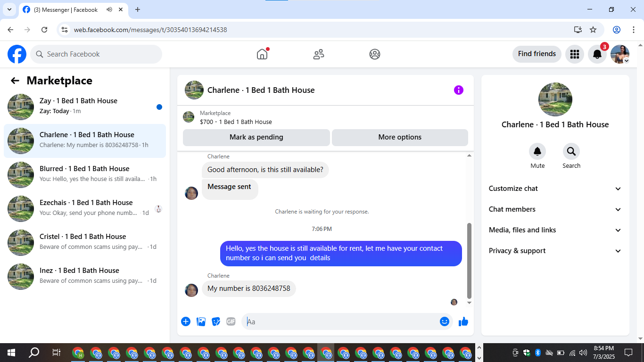The image size is (644, 362).
Task: Open Charlene chat header title
Action: click(x=261, y=90)
